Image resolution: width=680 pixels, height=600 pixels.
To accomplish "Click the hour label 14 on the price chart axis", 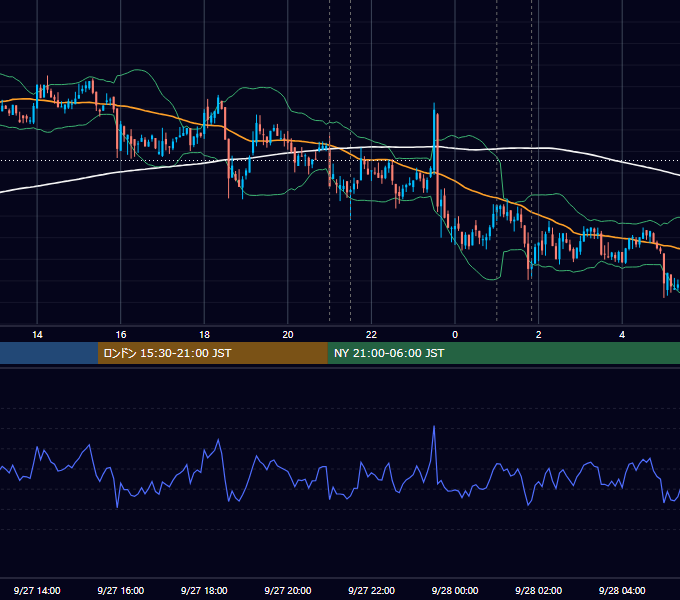I will coord(37,335).
